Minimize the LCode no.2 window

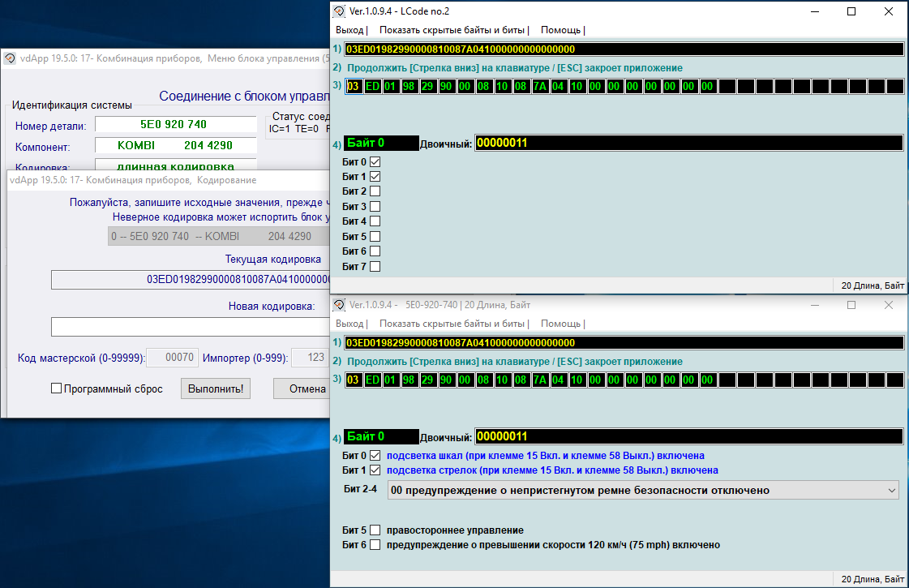[814, 11]
